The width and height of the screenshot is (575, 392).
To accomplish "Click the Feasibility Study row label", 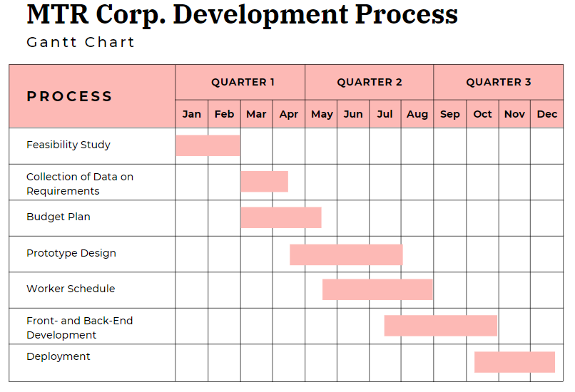I will click(68, 145).
